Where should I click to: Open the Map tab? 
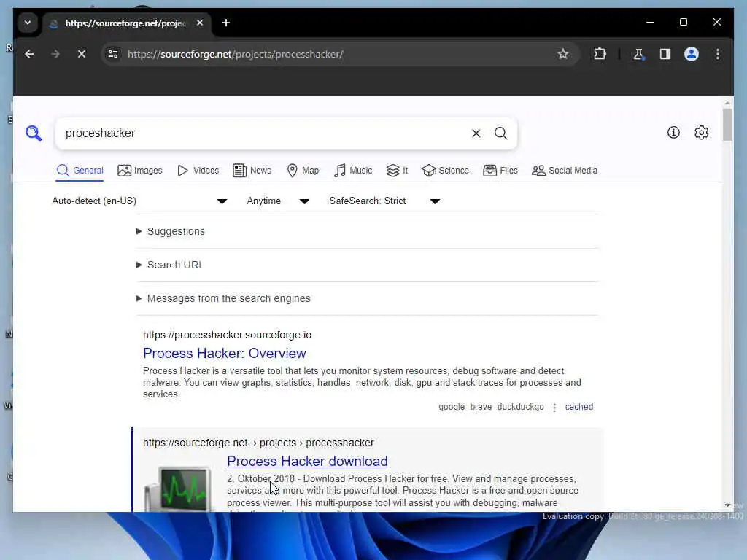[x=303, y=171]
